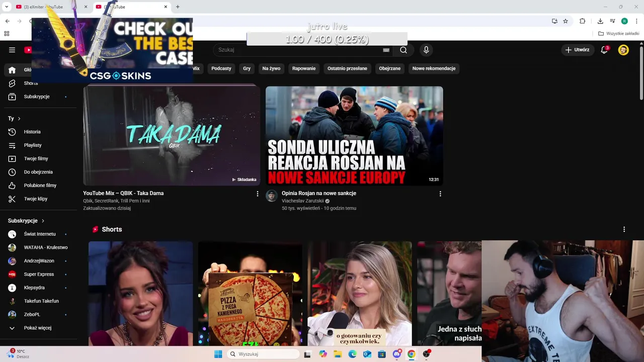Image resolution: width=644 pixels, height=362 pixels.
Task: Activate voice search microphone
Action: 426,50
